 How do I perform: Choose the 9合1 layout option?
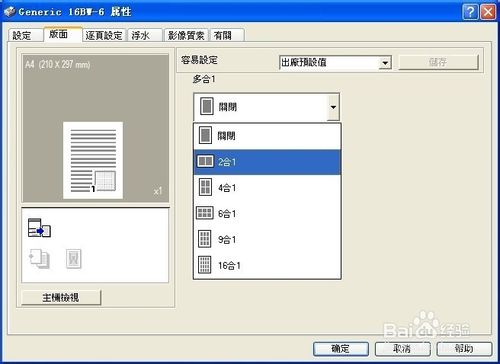click(267, 239)
